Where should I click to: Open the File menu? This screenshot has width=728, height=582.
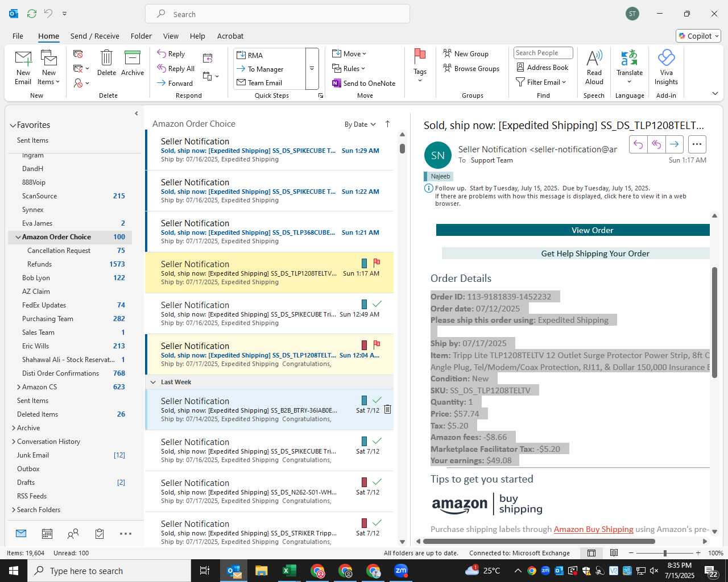[x=18, y=36]
